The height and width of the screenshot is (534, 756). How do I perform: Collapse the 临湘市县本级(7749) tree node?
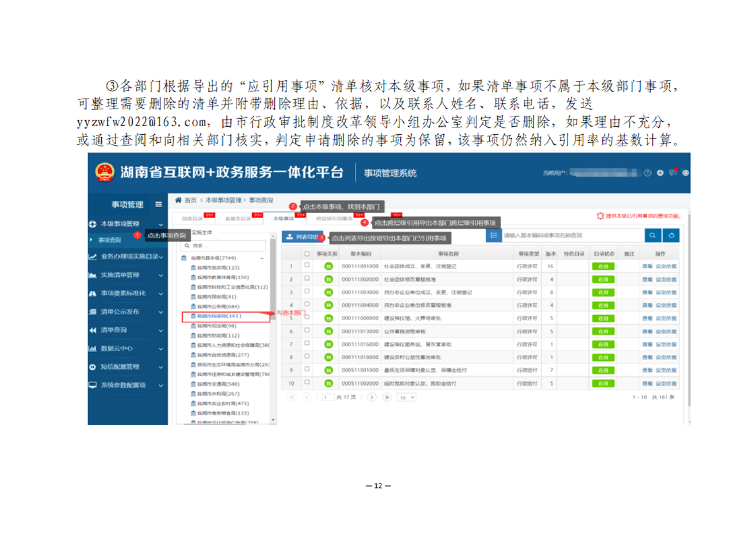click(x=262, y=258)
